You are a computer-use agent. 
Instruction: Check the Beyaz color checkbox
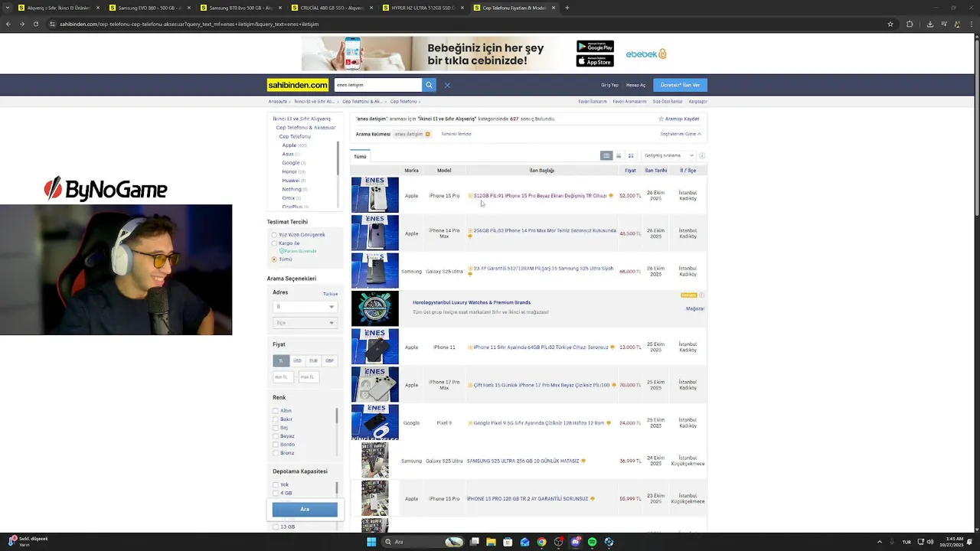pos(276,436)
